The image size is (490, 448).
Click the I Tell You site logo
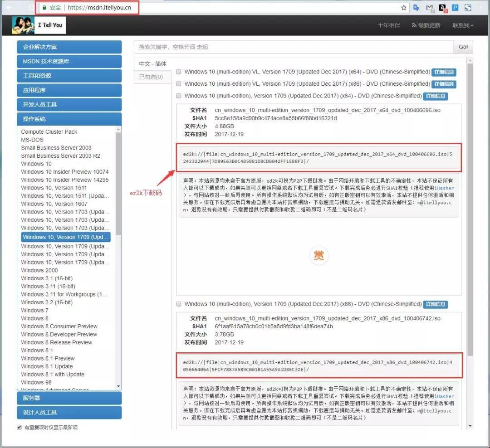pos(39,25)
